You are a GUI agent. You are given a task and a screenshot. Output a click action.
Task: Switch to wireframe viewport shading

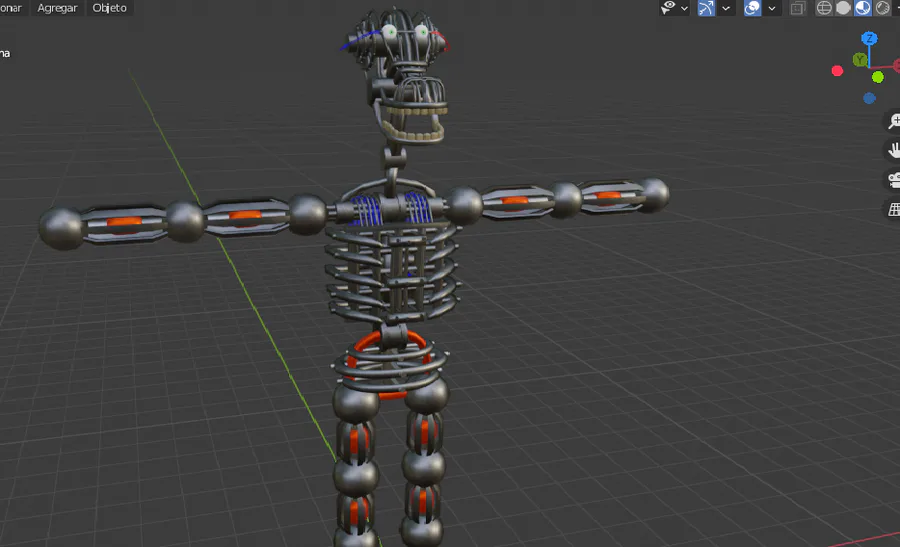pos(824,8)
